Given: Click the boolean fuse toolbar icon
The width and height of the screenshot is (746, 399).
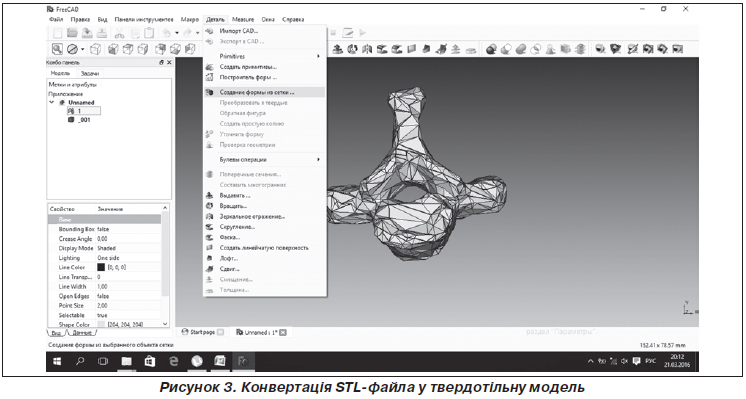Looking at the screenshot, I should 521,49.
